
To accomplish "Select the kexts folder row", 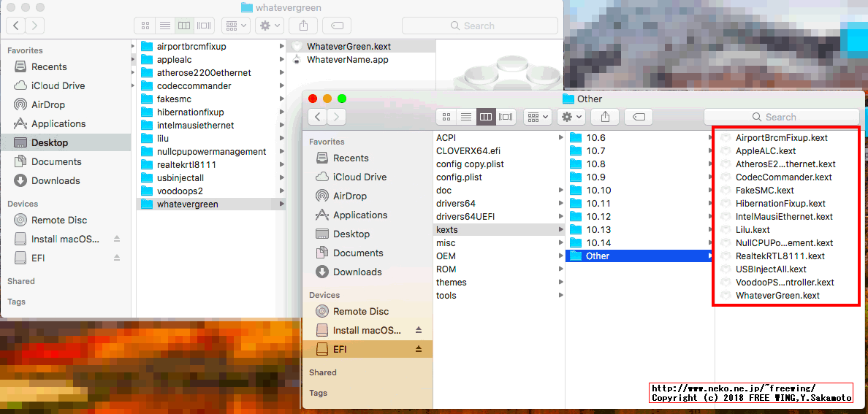I will (x=499, y=230).
